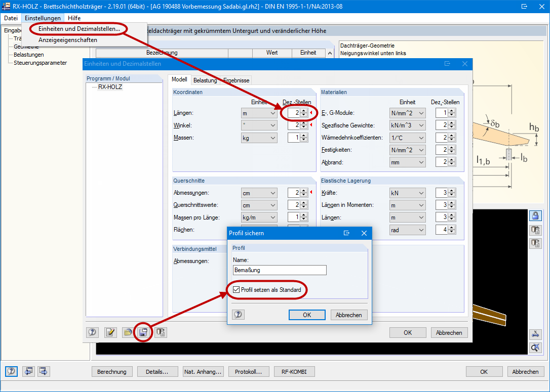Open the Einstellungen menu
550x392 pixels.
(x=43, y=18)
